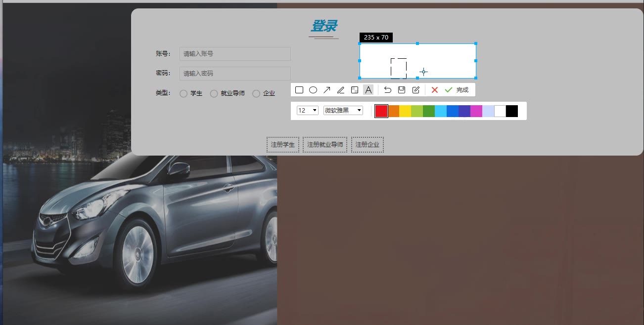
Task: Click the 注册企业 button
Action: (x=368, y=145)
